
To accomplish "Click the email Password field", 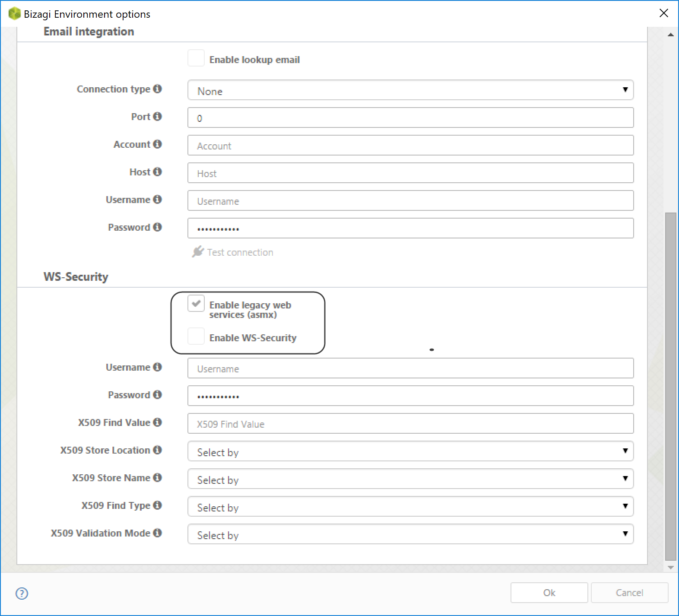I will [x=411, y=228].
